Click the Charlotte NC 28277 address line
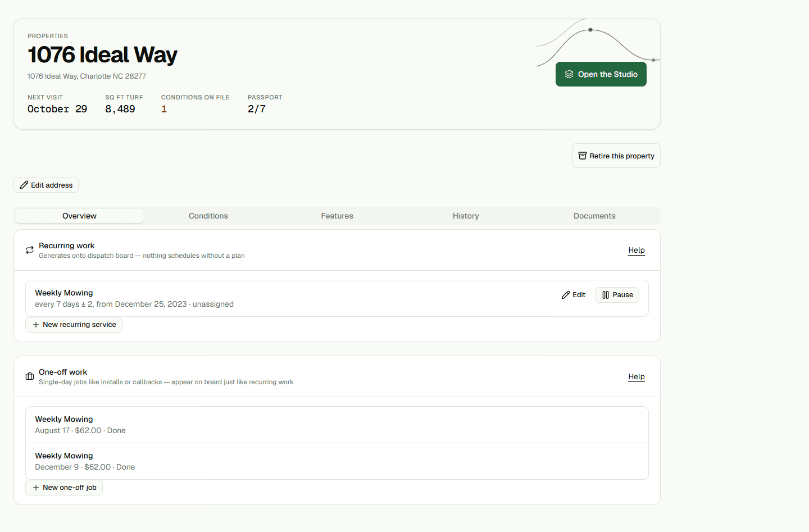This screenshot has height=532, width=809. pos(87,76)
